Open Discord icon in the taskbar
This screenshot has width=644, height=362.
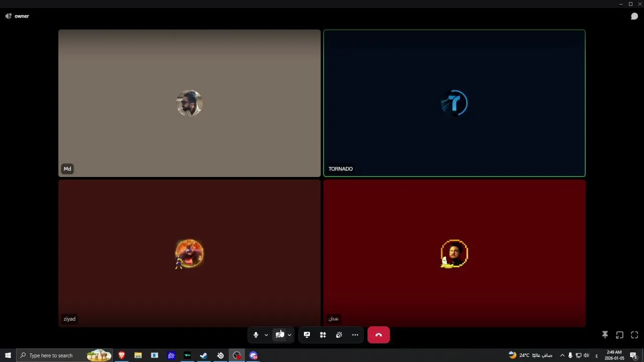(x=254, y=355)
